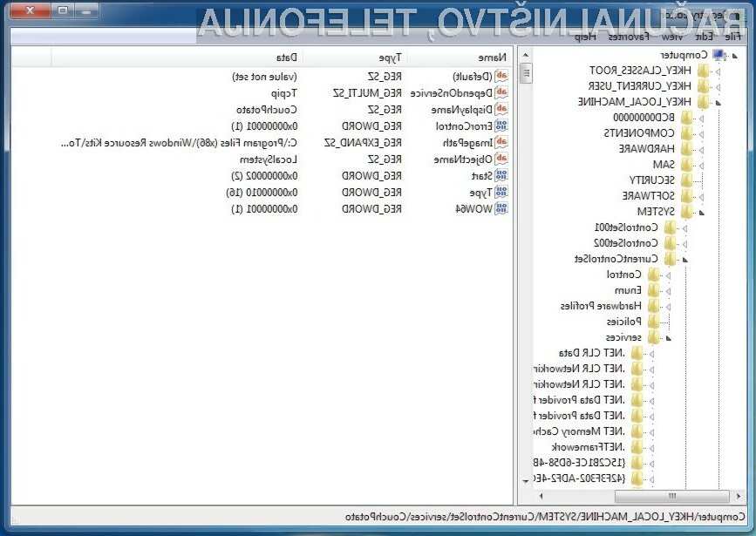The height and width of the screenshot is (536, 756).
Task: Click the HARDWARE folder icon
Action: [x=686, y=149]
